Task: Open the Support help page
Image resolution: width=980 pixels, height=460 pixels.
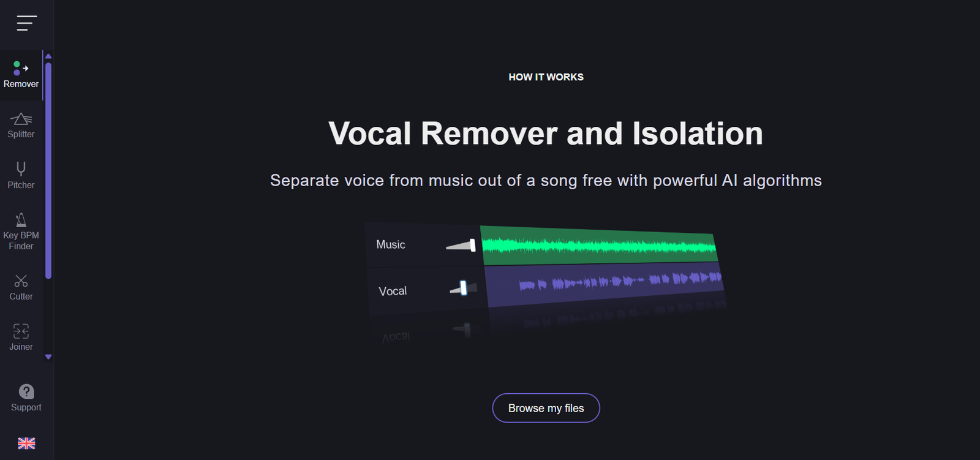Action: (26, 398)
